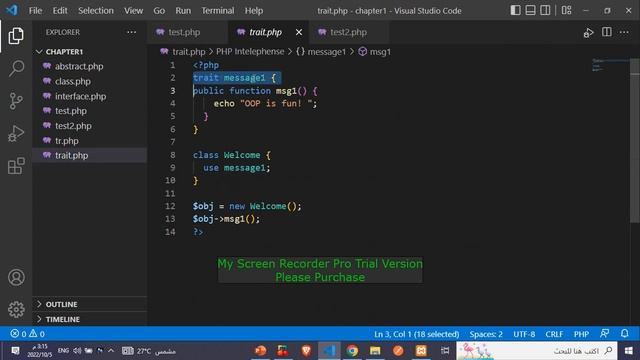Open the Source Control view
The width and height of the screenshot is (640, 360).
pos(16,101)
